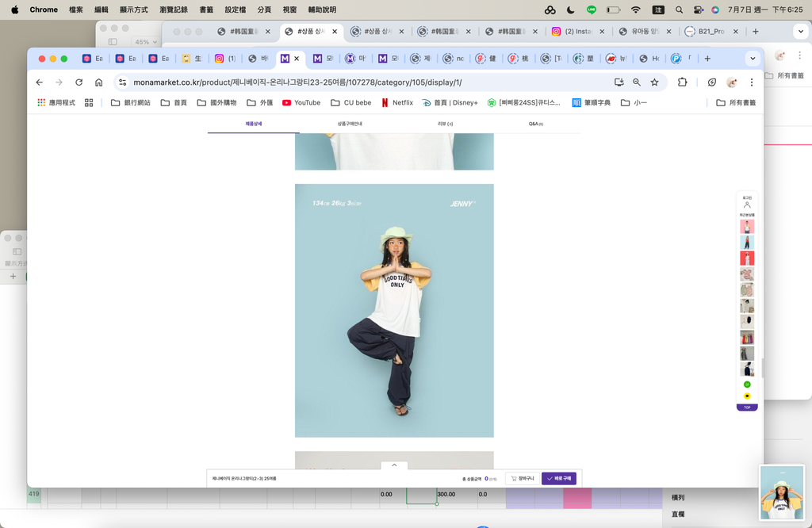Bookmark this page with the star icon

point(654,82)
